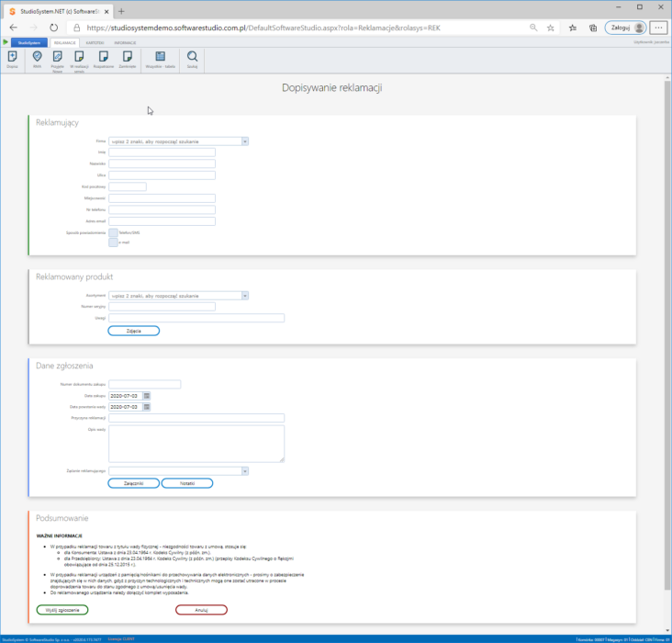Viewport: 672px width, 643px height.
Task: Enable e-mail notification checkbox
Action: (x=113, y=243)
